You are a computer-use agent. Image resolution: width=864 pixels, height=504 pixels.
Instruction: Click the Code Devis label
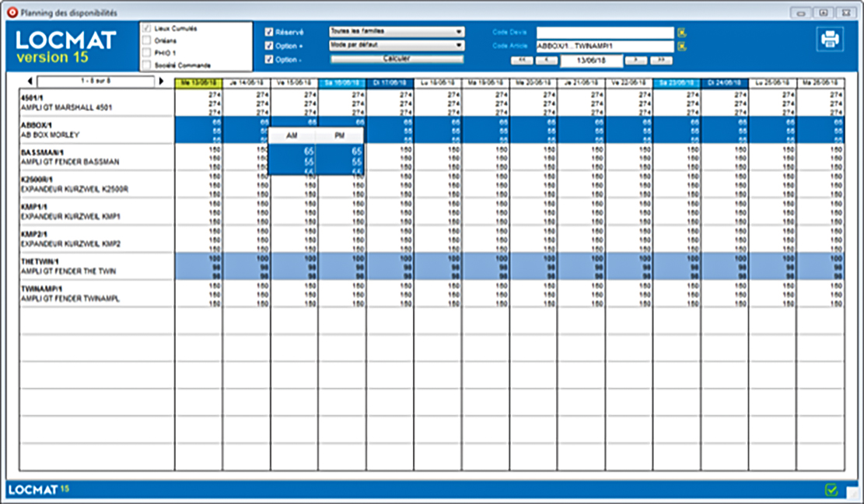(509, 33)
